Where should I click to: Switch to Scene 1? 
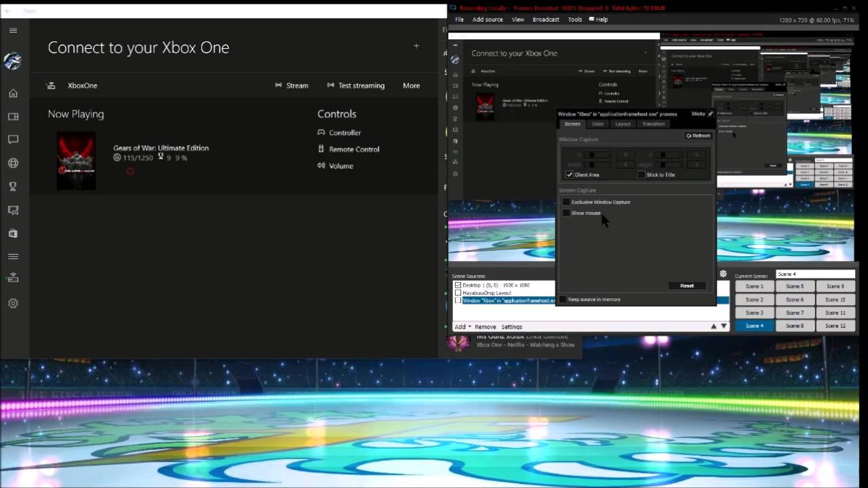pos(754,286)
